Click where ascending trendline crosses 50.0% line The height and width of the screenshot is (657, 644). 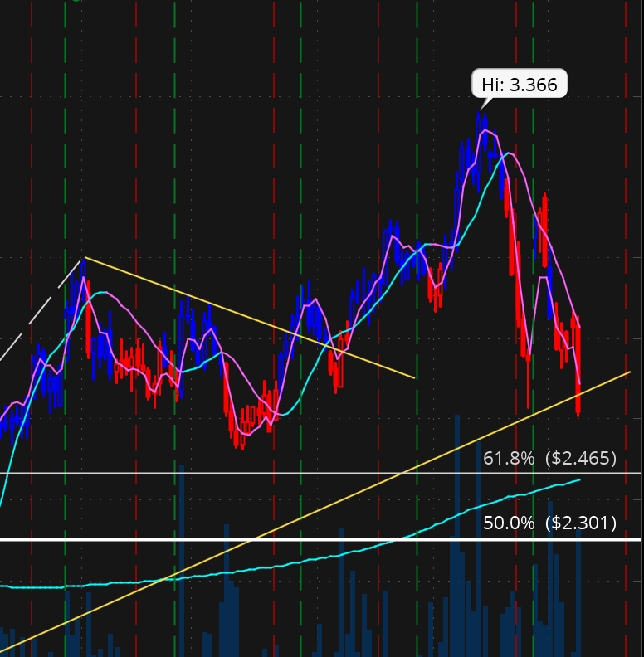point(251,539)
